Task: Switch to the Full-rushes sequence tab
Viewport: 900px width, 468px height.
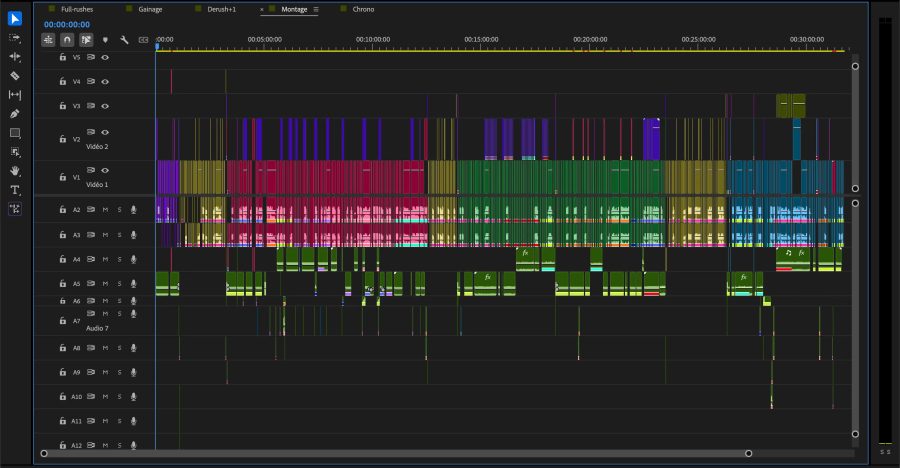Action: 77,9
